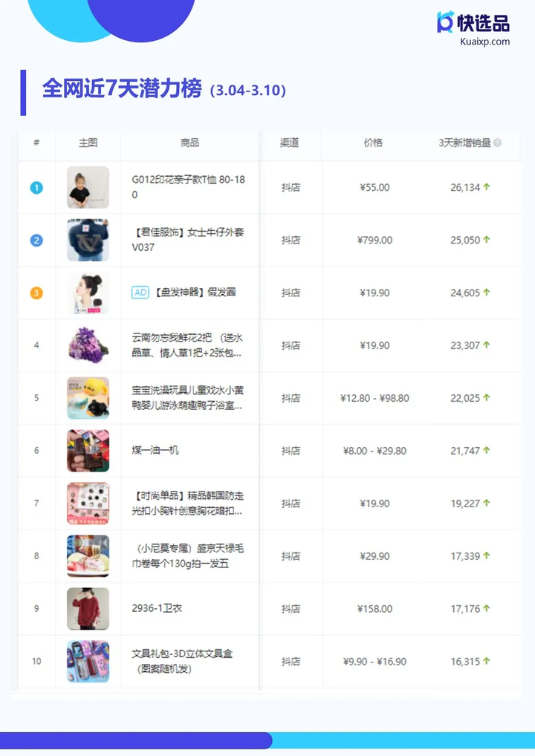Open the purple flower bouquet thumbnail

(88, 345)
